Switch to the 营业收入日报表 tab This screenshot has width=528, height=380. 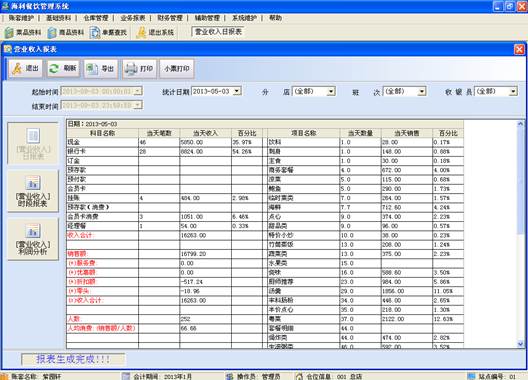click(218, 32)
